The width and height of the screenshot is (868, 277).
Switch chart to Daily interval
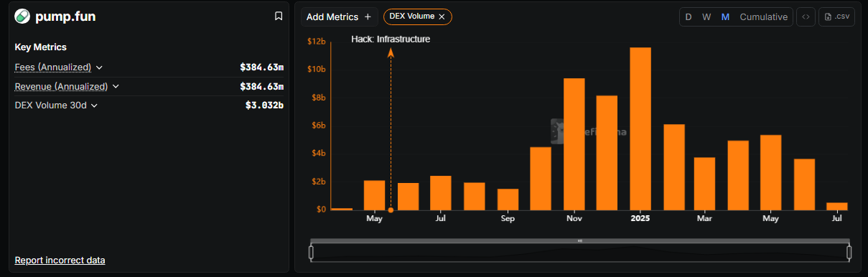click(689, 17)
